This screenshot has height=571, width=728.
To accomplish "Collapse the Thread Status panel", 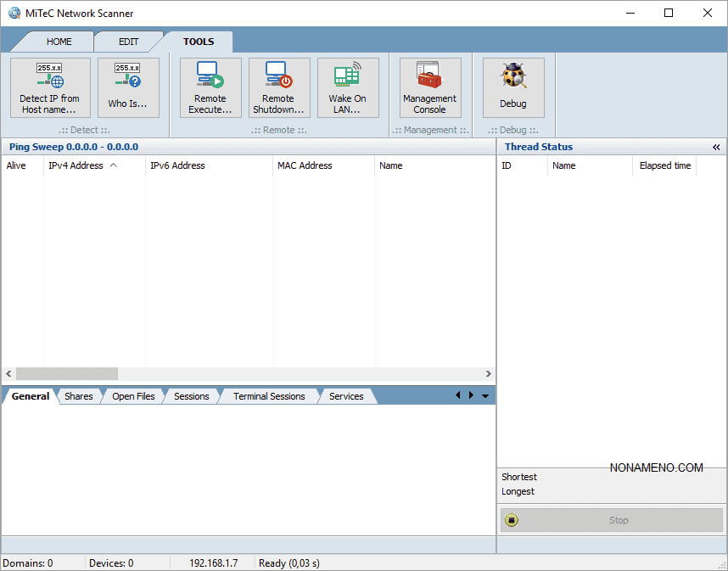I will (x=716, y=147).
